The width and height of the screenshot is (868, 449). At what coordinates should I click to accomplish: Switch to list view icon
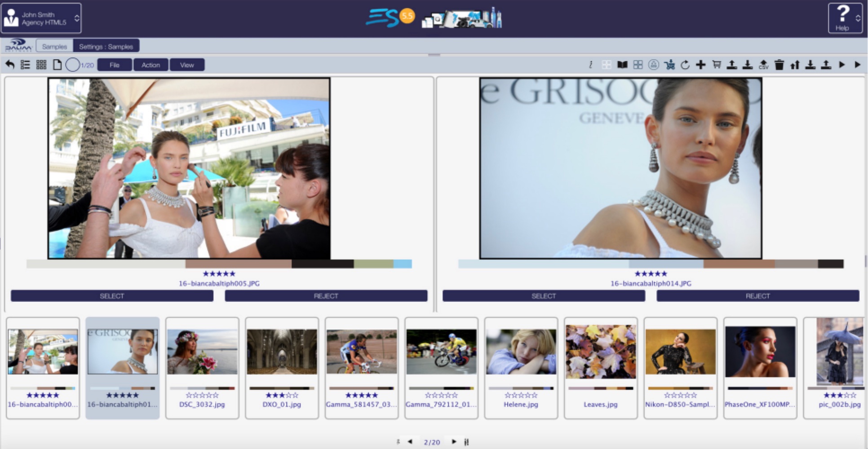[26, 65]
